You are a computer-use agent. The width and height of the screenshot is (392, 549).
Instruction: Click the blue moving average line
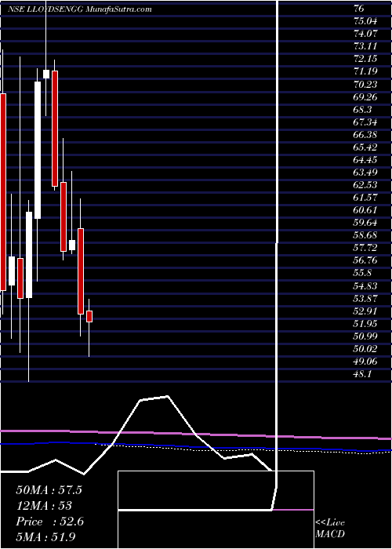coord(196,446)
